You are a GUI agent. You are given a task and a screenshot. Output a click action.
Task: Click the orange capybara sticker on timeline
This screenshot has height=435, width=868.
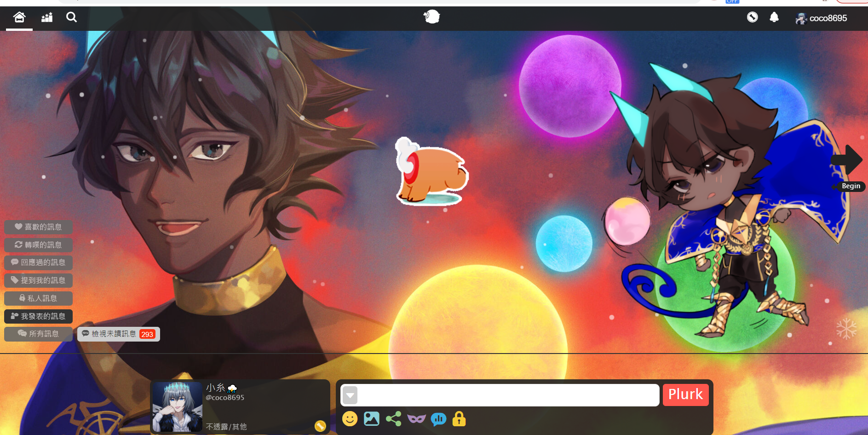click(x=431, y=171)
